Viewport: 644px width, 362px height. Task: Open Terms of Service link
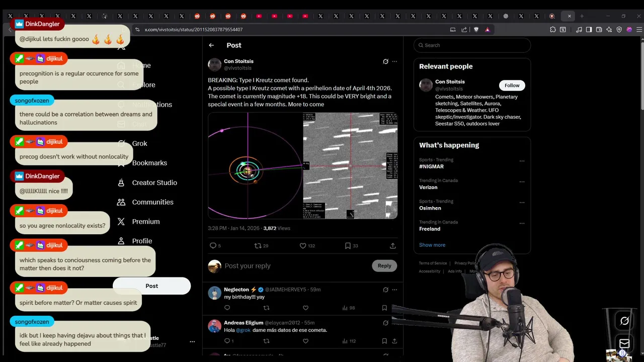pyautogui.click(x=433, y=263)
